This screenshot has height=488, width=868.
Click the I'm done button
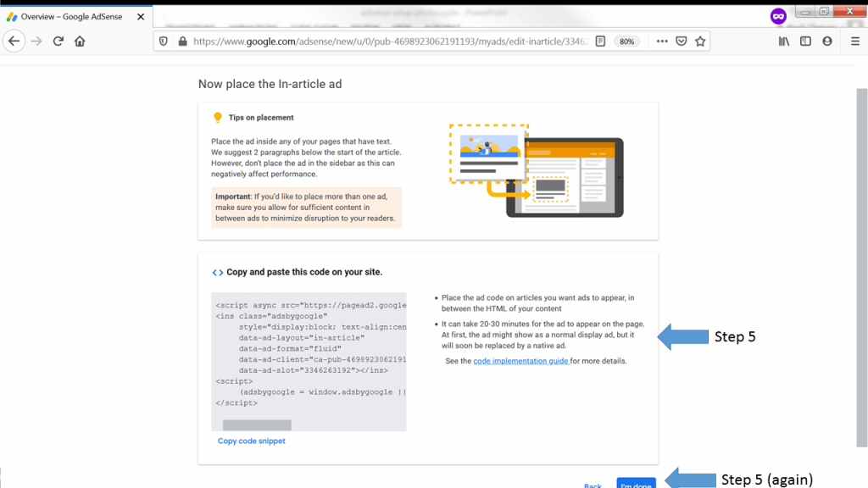pos(636,484)
